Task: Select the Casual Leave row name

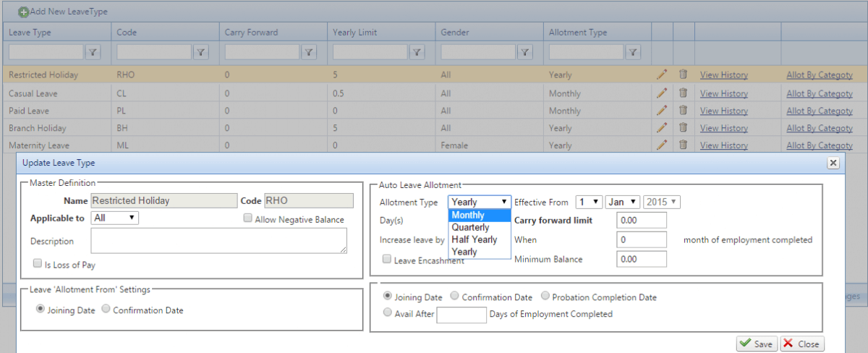Action: click(33, 93)
